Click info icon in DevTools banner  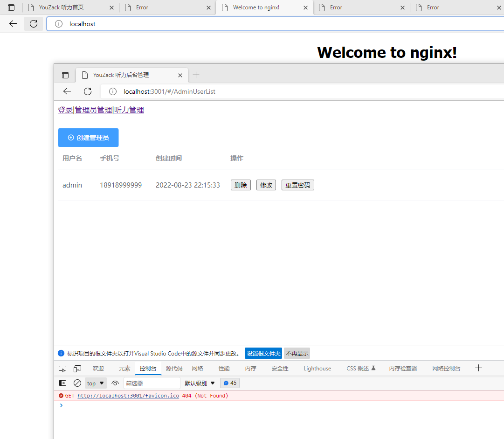61,353
